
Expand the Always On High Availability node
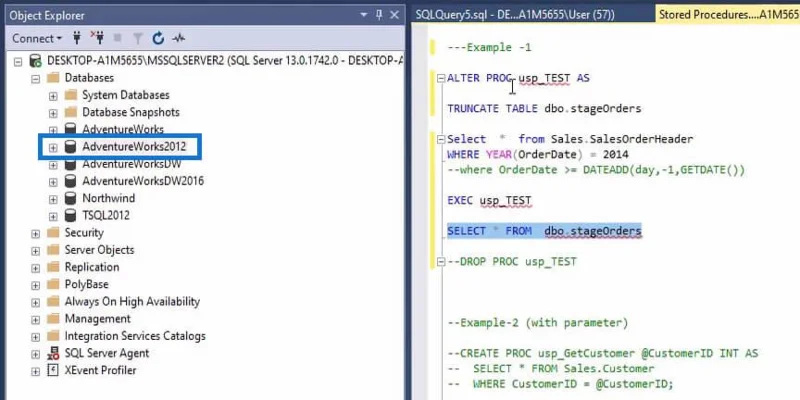point(35,303)
